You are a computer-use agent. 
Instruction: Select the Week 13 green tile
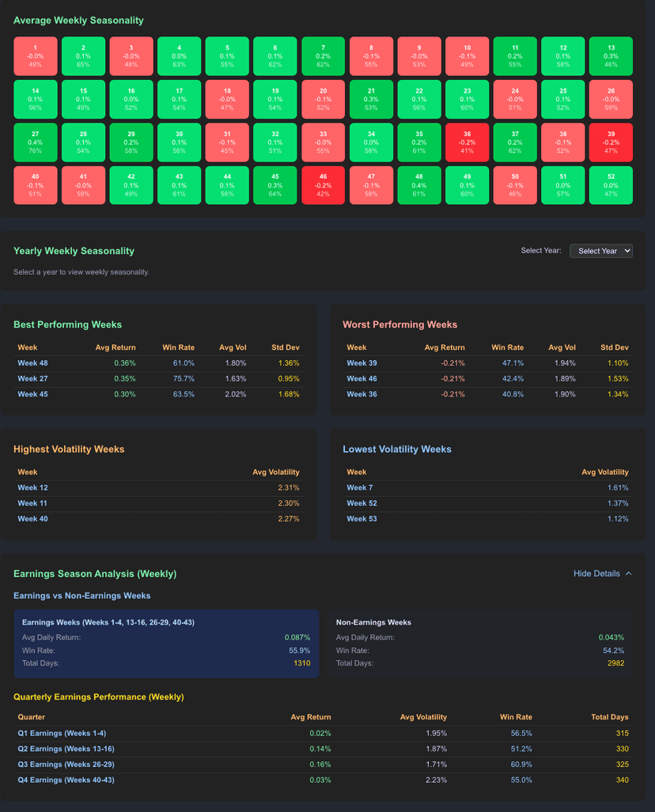[x=611, y=55]
